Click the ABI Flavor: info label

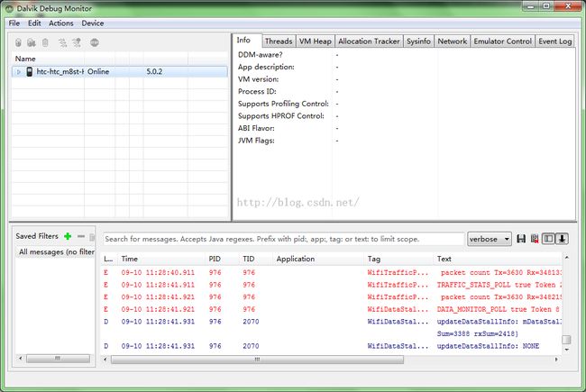(x=256, y=128)
